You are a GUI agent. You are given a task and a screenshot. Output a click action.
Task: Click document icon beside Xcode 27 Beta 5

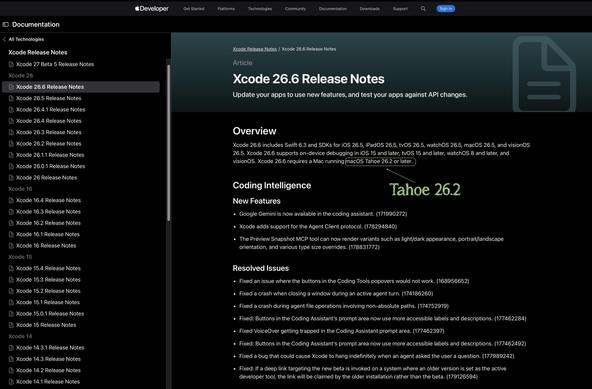point(11,64)
